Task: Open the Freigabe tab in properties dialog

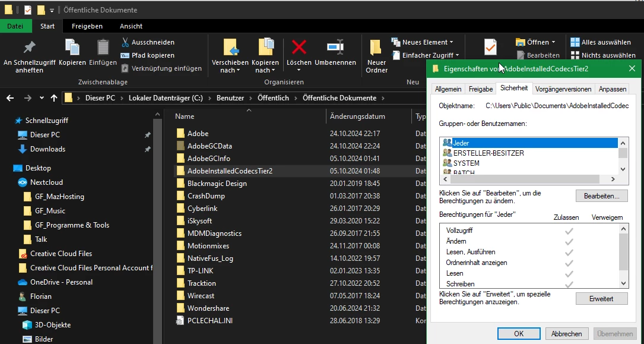Action: tap(481, 89)
